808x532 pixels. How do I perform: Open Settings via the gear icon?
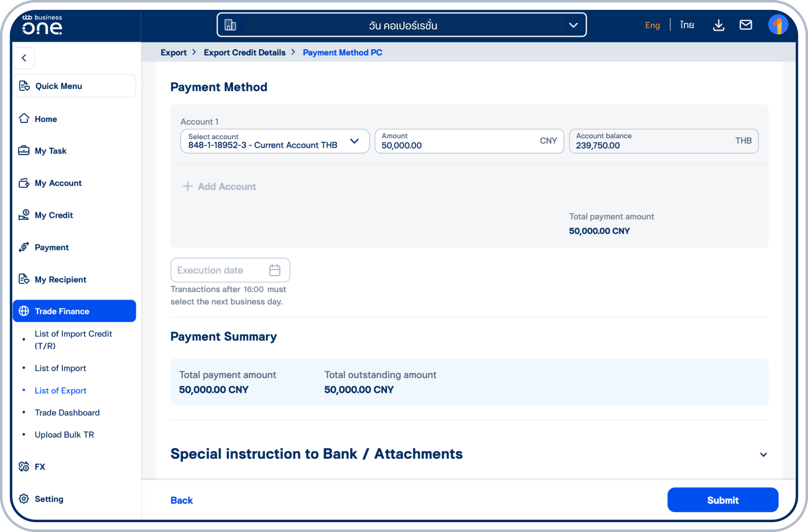[24, 499]
